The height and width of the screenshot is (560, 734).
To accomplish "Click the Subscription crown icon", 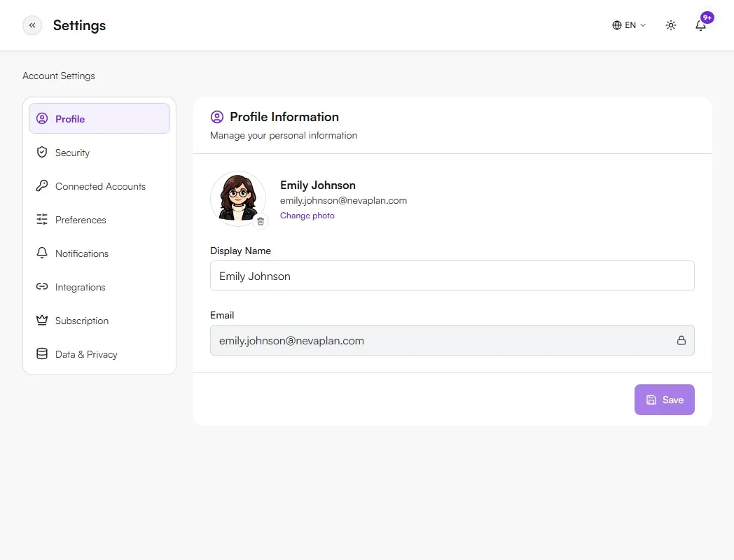I will point(42,320).
